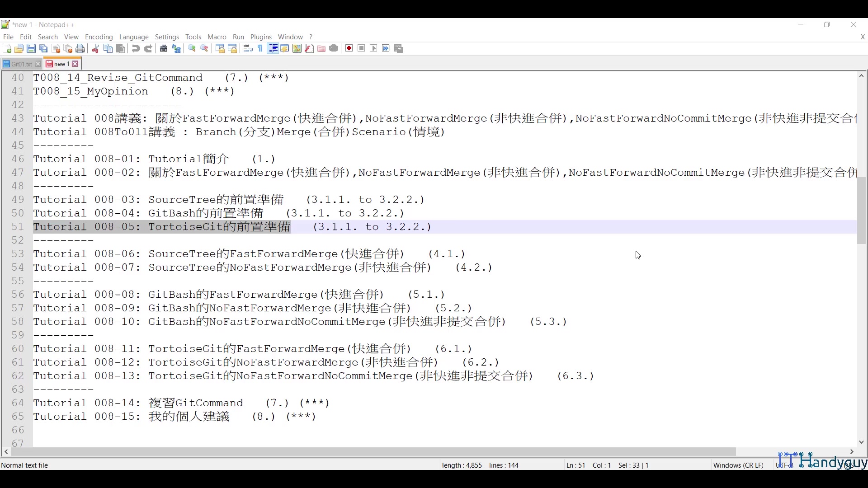The image size is (868, 488).
Task: Switch to the Git01.txt tab
Action: pos(21,64)
